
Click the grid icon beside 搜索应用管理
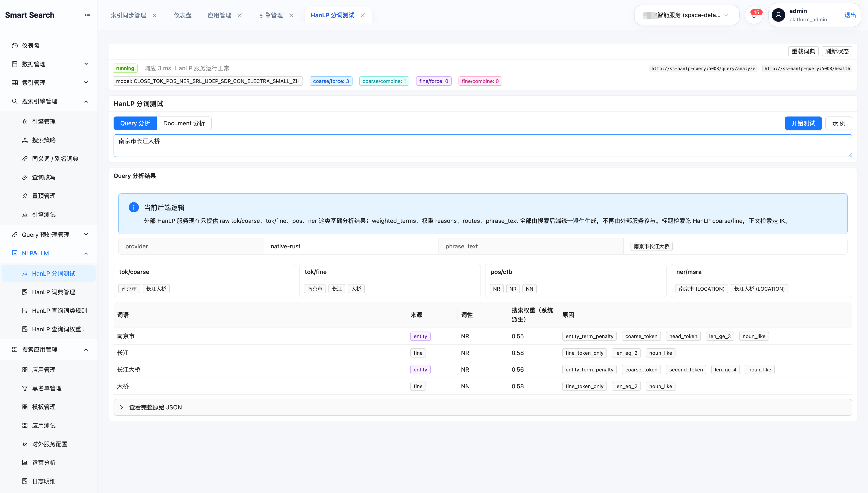click(15, 349)
